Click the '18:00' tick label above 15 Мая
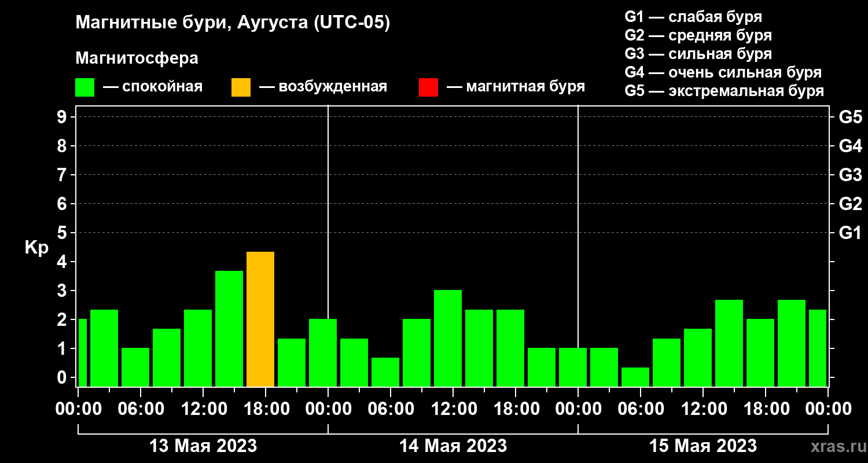The width and height of the screenshot is (868, 463). pos(766,409)
